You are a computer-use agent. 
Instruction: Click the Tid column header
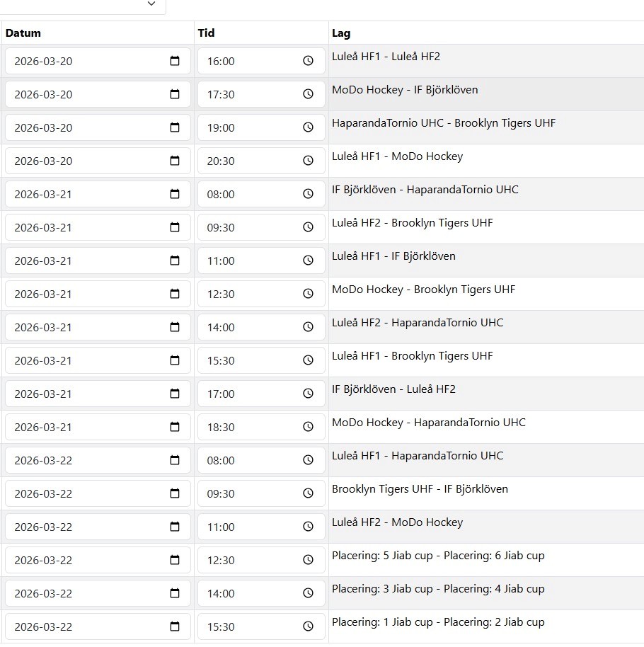coord(206,33)
